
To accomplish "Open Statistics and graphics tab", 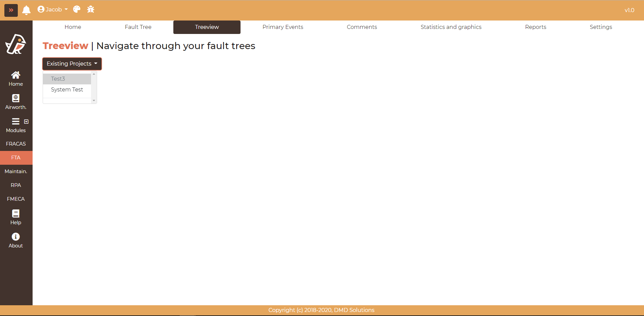I will click(x=451, y=27).
